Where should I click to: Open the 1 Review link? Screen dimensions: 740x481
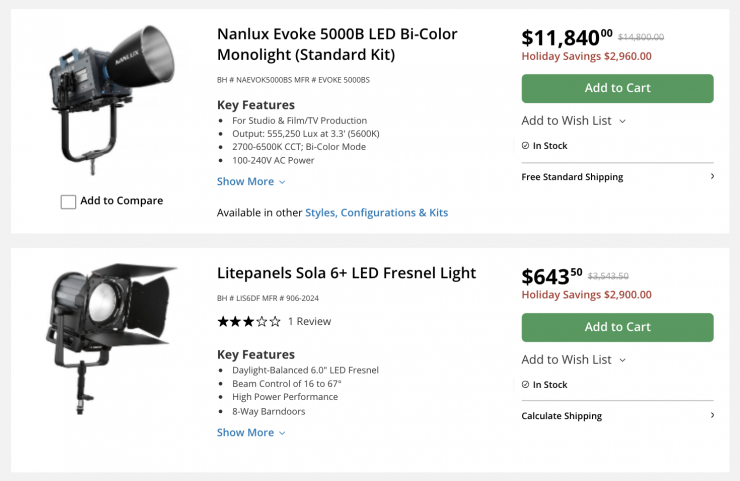coord(309,322)
